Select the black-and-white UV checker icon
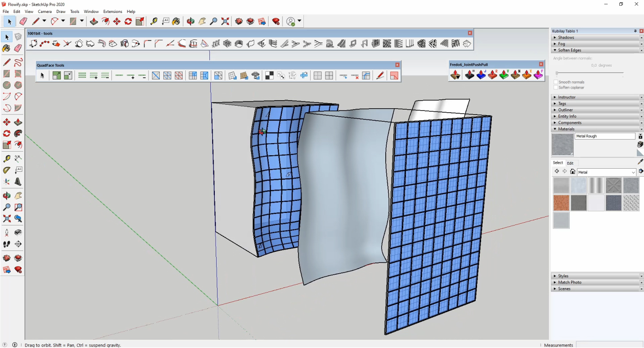The image size is (644, 348). point(269,75)
